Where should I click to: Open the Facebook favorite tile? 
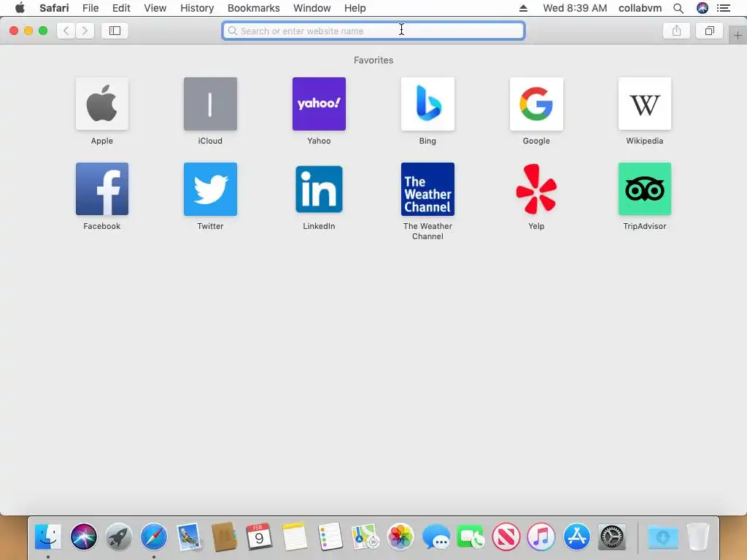[102, 189]
